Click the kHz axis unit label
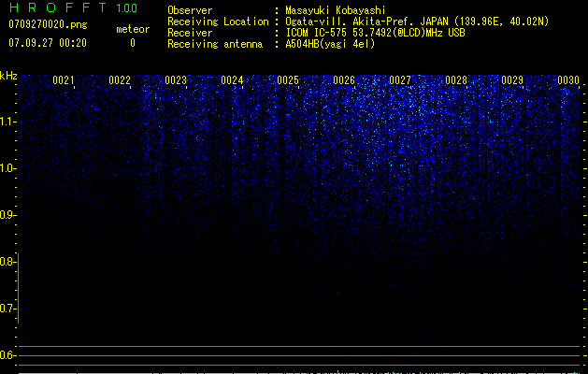The height and width of the screenshot is (374, 588). point(8,76)
